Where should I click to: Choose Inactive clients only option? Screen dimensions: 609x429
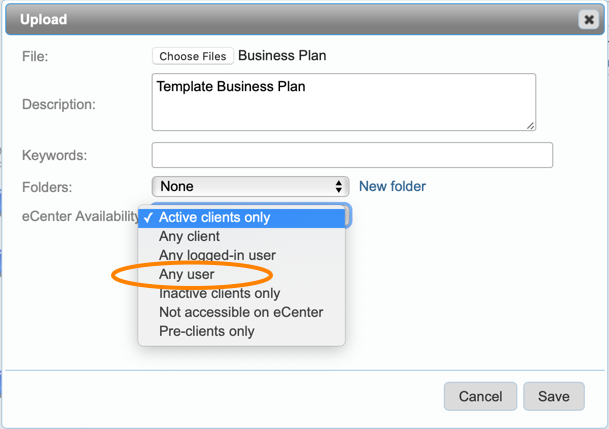219,293
